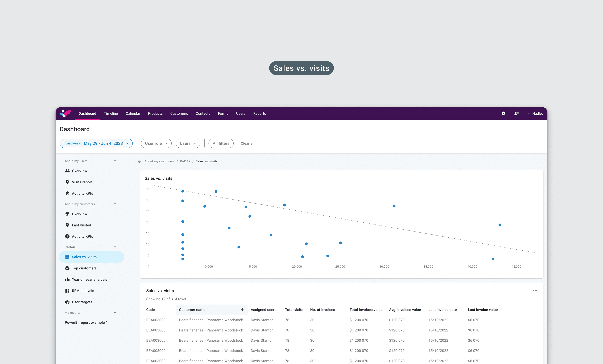The width and height of the screenshot is (603, 364).
Task: Open RFM analysis in the sidebar
Action: [x=92, y=291]
